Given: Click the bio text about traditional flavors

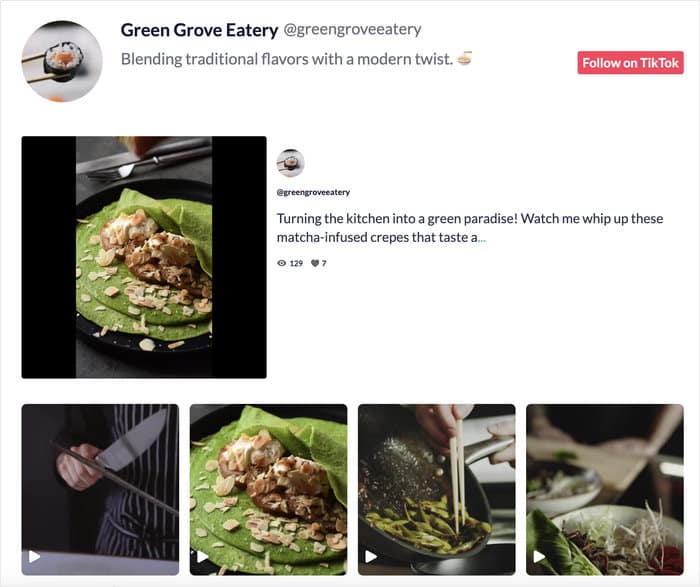Looking at the screenshot, I should click(287, 59).
